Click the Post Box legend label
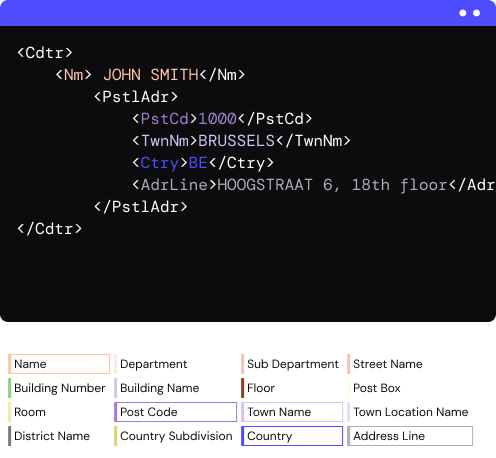 [377, 388]
